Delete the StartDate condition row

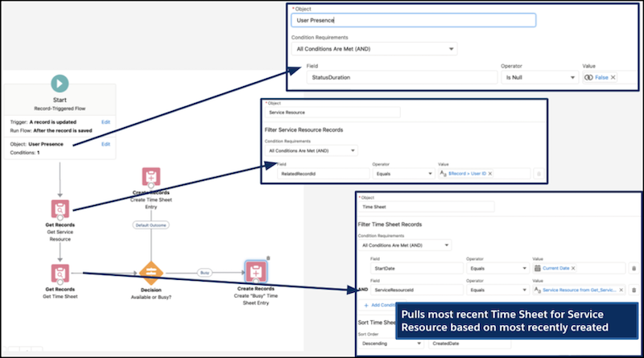pyautogui.click(x=634, y=268)
